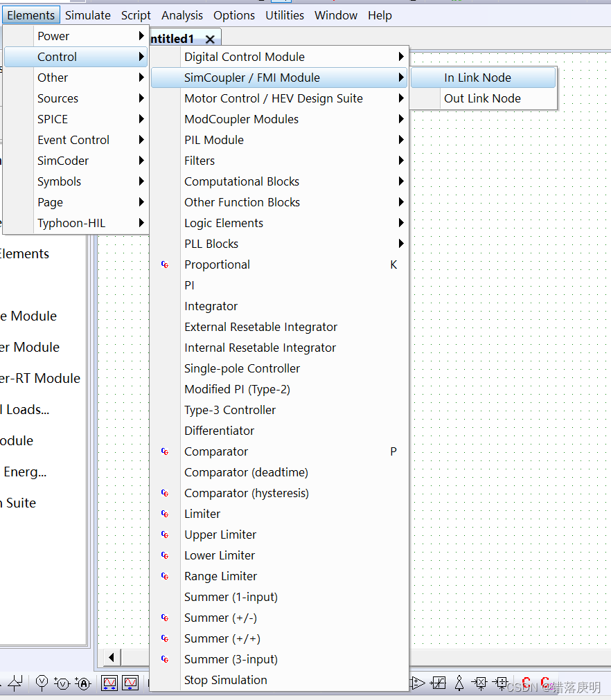Viewport: 611px width, 700px height.
Task: Choose Modified PI (Type-2)
Action: pyautogui.click(x=279, y=389)
